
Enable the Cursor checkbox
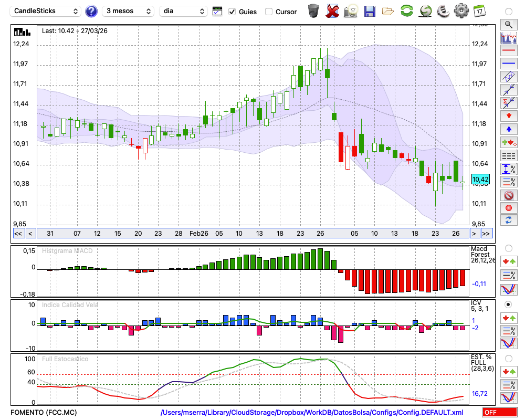click(268, 12)
